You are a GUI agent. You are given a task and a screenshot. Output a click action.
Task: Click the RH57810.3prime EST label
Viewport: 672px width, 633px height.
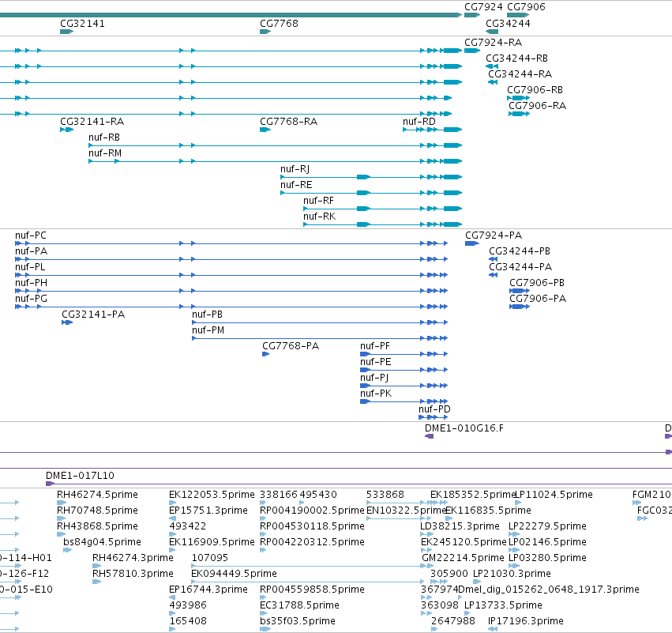tap(133, 574)
